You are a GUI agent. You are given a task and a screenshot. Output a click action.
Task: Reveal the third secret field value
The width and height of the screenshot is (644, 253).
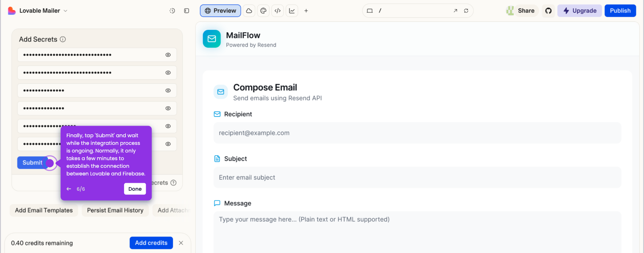pos(168,91)
